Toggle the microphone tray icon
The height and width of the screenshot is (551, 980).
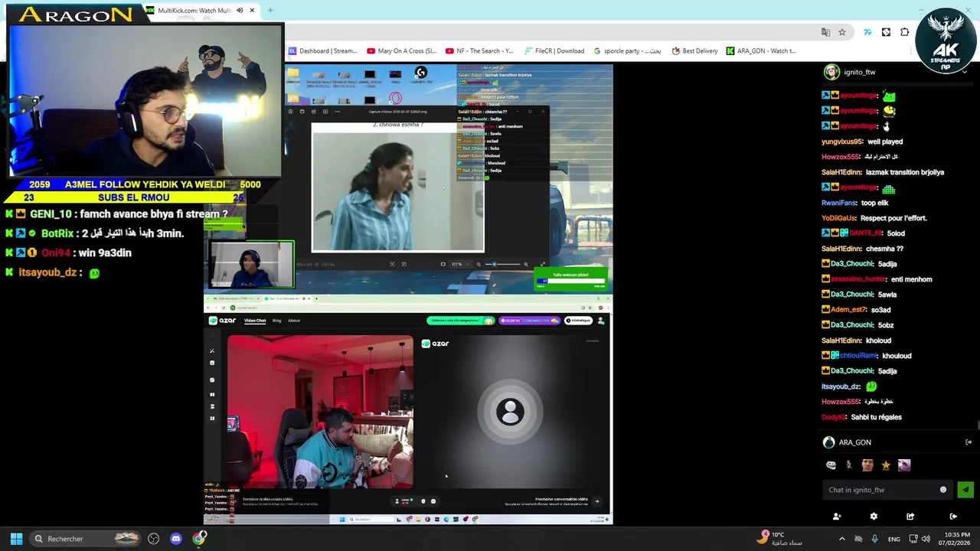(874, 539)
